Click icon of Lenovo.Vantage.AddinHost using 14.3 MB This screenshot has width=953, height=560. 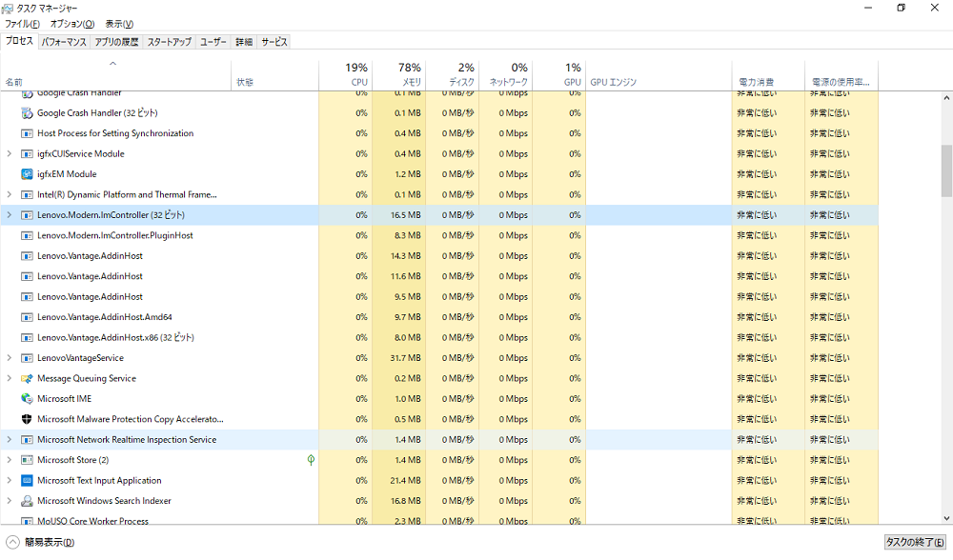27,256
